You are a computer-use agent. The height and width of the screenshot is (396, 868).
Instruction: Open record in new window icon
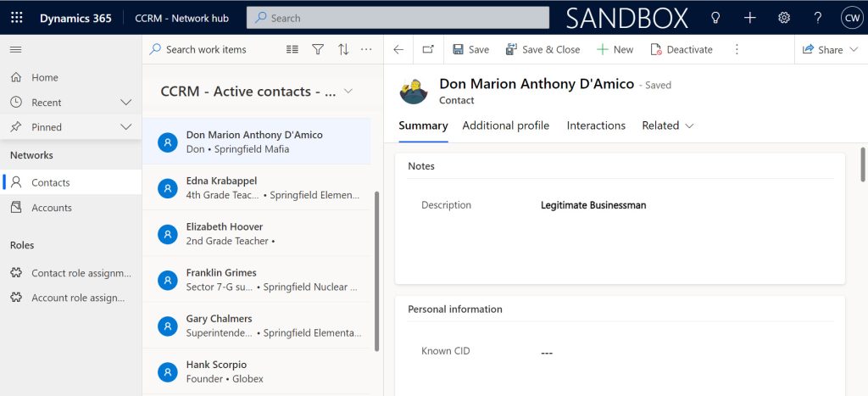pyautogui.click(x=428, y=49)
